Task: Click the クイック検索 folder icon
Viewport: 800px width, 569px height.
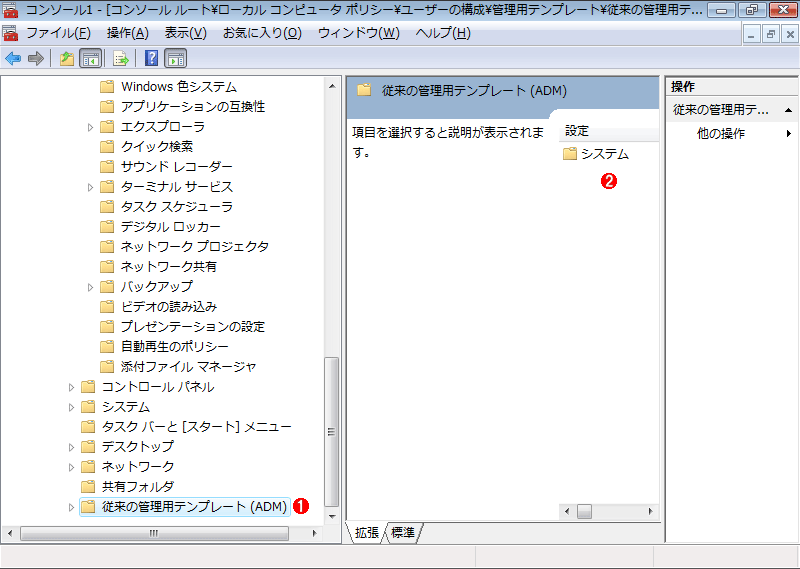Action: coord(107,147)
